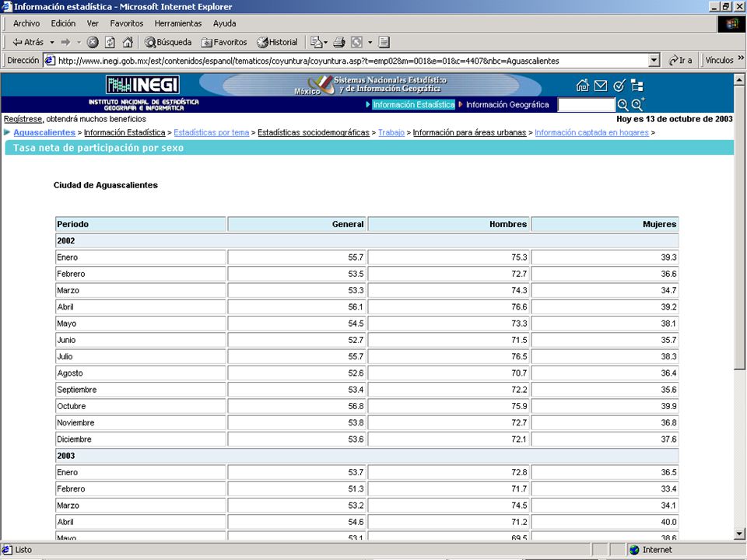Open Información captada en hogares link

[591, 132]
